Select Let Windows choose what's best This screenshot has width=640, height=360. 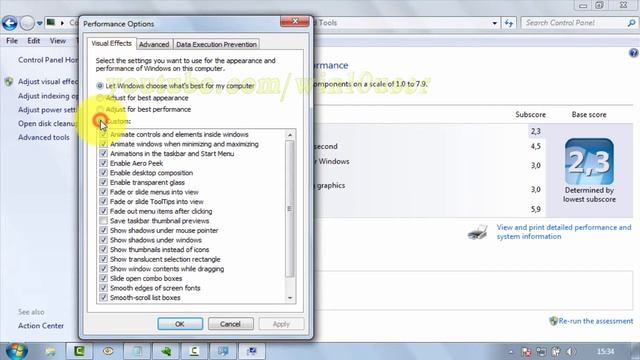coord(100,86)
